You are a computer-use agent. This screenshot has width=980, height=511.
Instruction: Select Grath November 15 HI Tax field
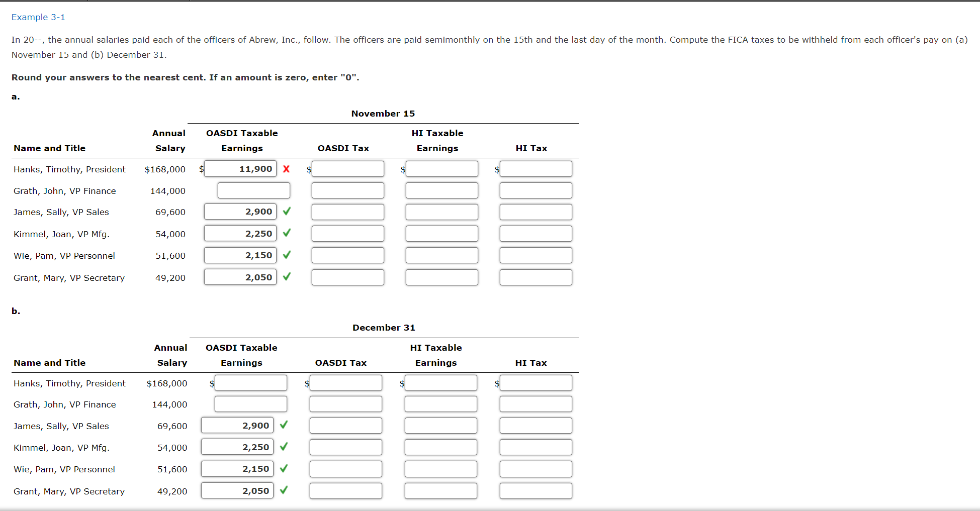[536, 190]
